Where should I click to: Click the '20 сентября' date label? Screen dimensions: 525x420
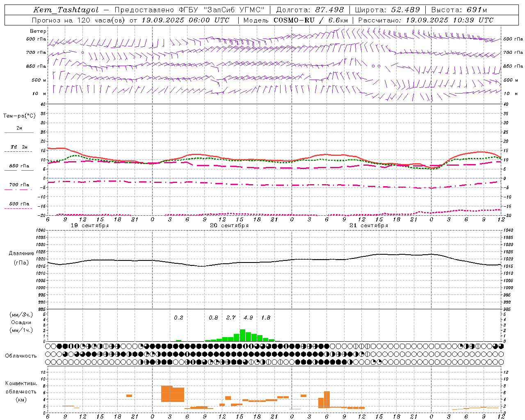coord(229,226)
